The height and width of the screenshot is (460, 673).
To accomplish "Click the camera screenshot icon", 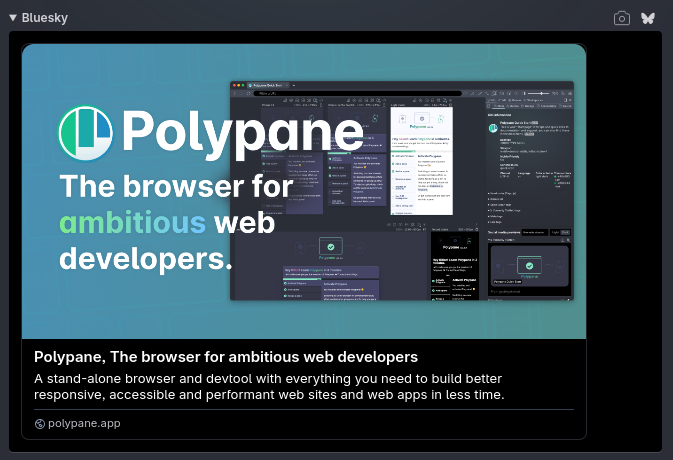I will (621, 18).
